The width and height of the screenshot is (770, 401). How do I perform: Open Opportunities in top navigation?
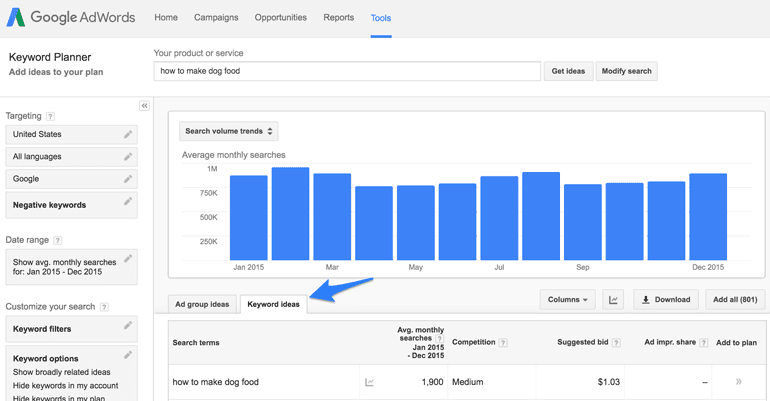coord(280,18)
